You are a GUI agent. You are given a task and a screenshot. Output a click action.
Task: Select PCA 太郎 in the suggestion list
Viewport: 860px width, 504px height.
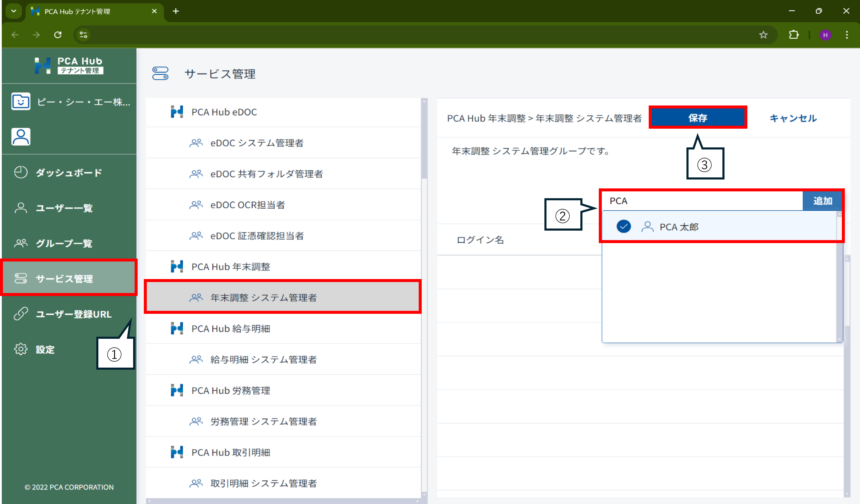tap(719, 226)
